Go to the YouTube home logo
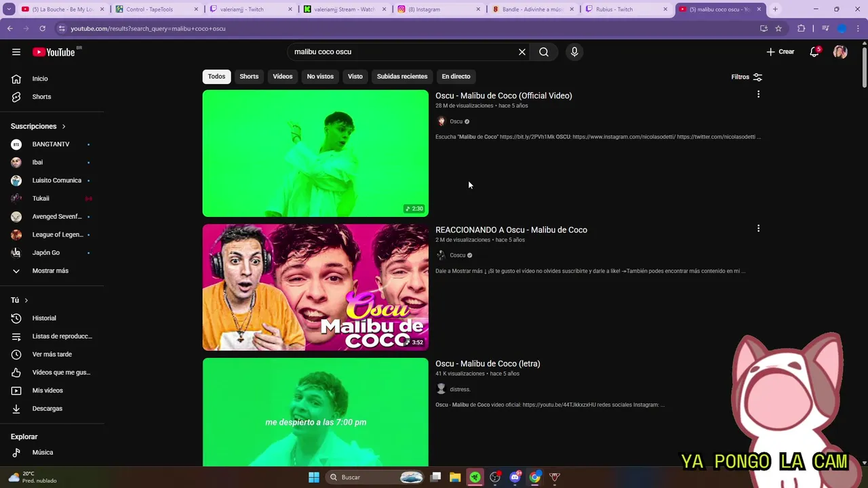868x488 pixels. [x=54, y=52]
